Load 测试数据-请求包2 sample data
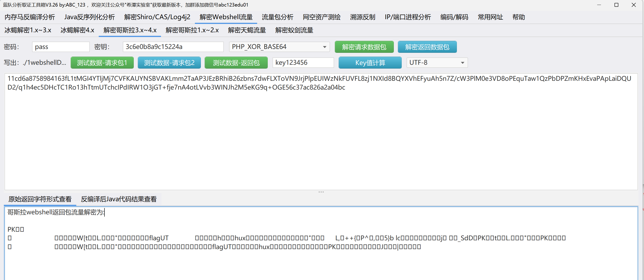The width and height of the screenshot is (644, 280). 169,63
